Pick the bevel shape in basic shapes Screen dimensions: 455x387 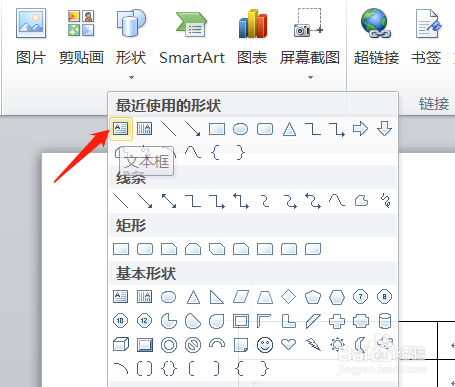click(145, 345)
